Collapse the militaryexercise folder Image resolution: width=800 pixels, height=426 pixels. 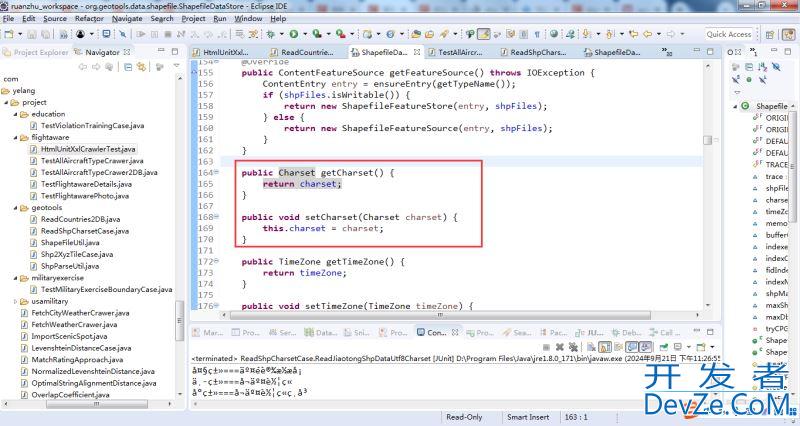[16, 278]
